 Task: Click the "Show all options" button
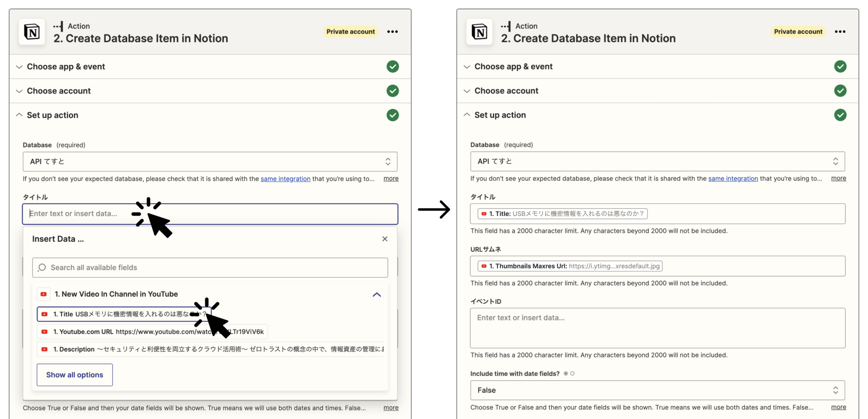coord(74,375)
